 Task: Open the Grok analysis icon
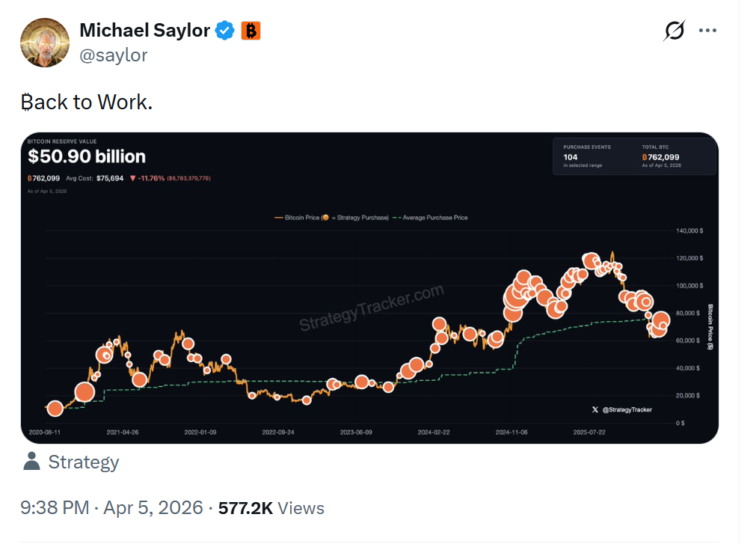click(x=673, y=31)
